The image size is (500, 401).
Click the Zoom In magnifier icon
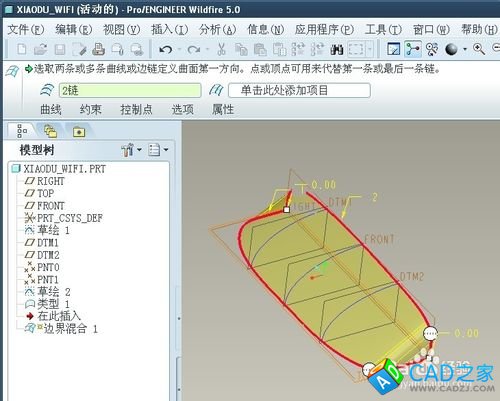click(479, 49)
